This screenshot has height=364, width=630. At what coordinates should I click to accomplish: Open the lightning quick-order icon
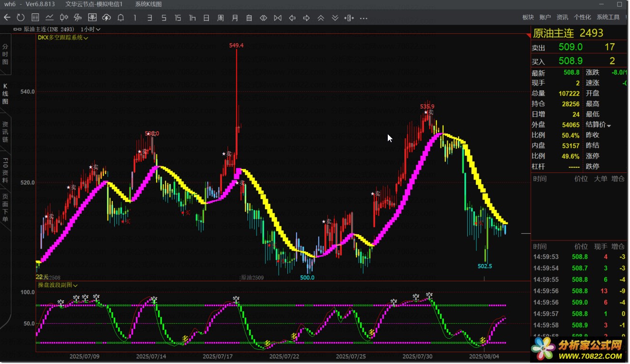(78, 18)
